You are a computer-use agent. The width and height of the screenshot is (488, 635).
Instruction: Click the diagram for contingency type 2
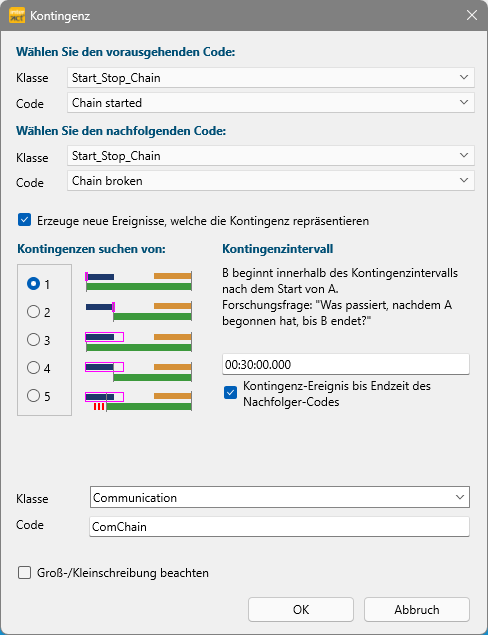[x=139, y=311]
